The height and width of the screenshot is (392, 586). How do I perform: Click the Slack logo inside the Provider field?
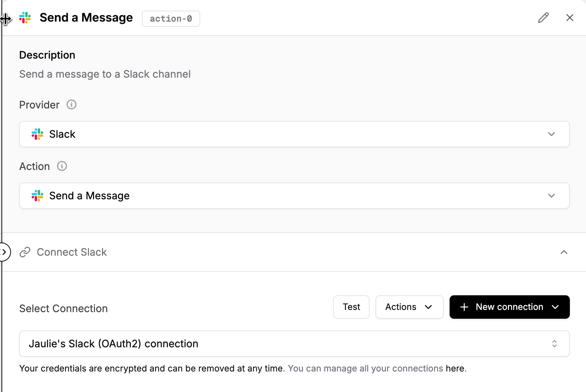pyautogui.click(x=37, y=134)
